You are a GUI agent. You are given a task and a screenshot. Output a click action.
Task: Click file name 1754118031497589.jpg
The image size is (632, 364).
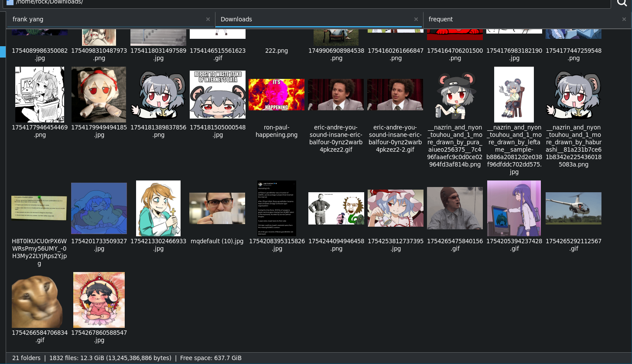[x=158, y=54]
